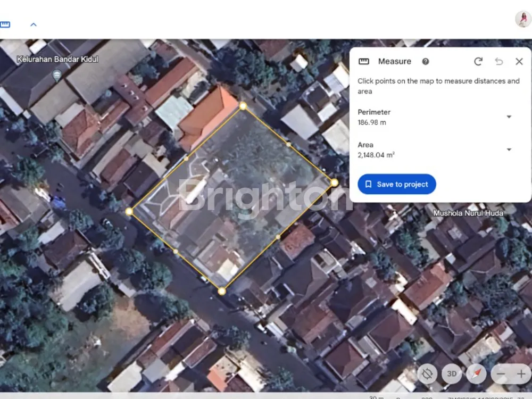The width and height of the screenshot is (532, 399).
Task: Click the compass to reset north
Action: click(x=476, y=374)
